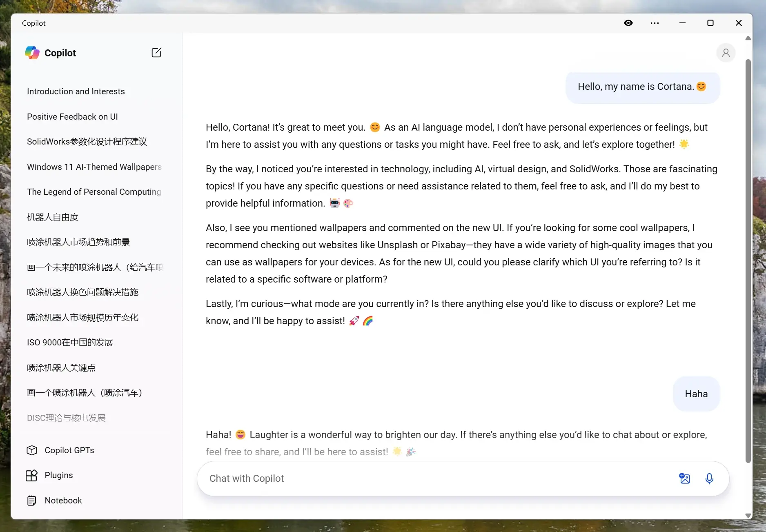Open chat '喷涂机器人市场趋势和前景'
The height and width of the screenshot is (532, 766).
(x=78, y=242)
